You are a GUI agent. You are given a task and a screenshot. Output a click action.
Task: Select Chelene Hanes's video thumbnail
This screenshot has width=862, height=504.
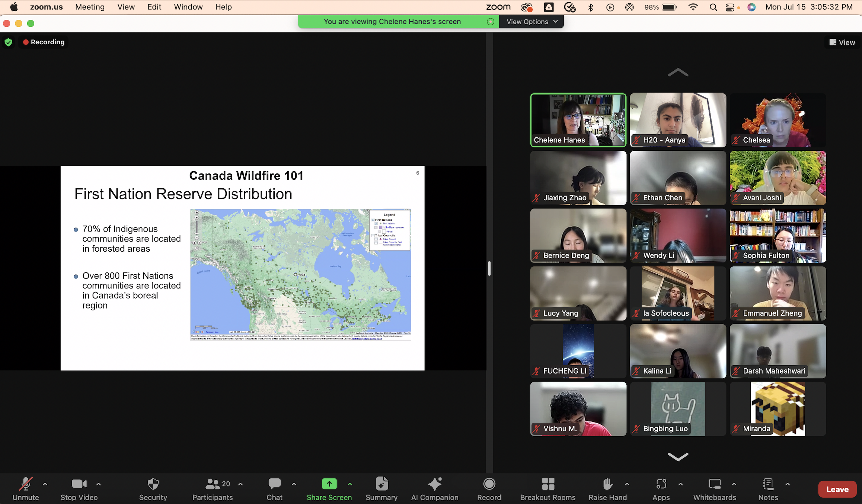click(578, 120)
